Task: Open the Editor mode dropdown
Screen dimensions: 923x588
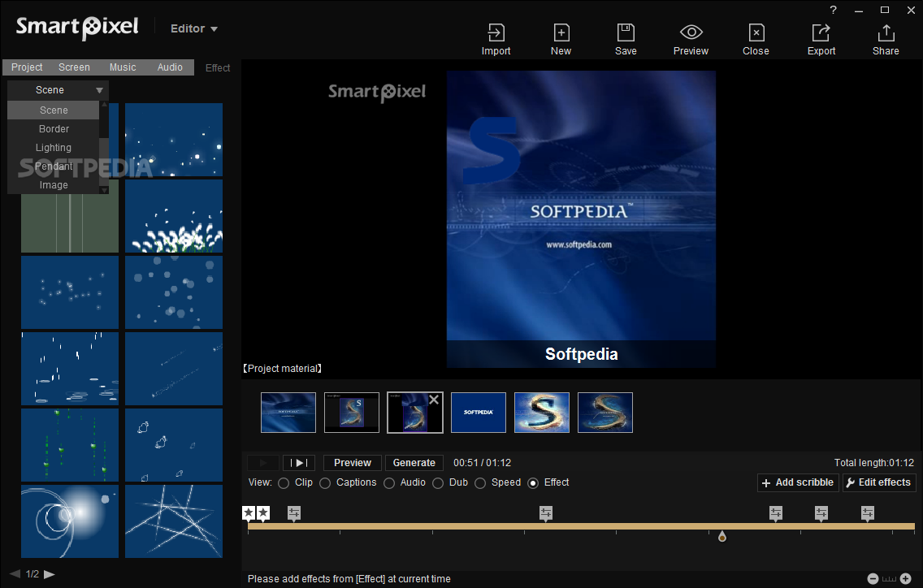Action: (193, 28)
